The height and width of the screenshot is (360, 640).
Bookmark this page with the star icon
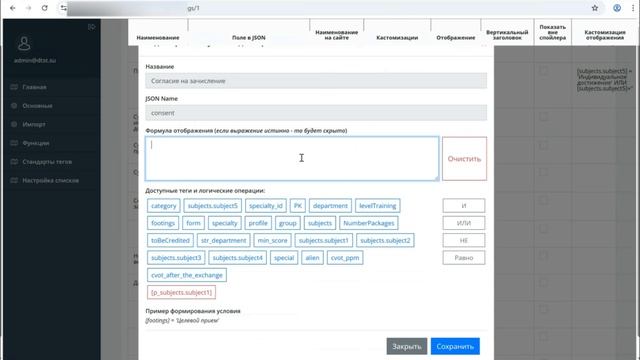(595, 8)
